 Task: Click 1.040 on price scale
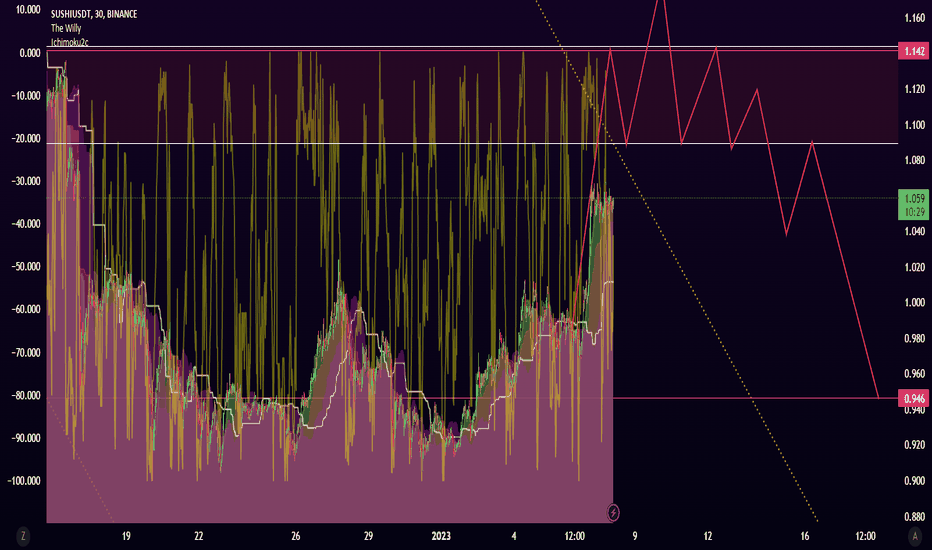(914, 231)
